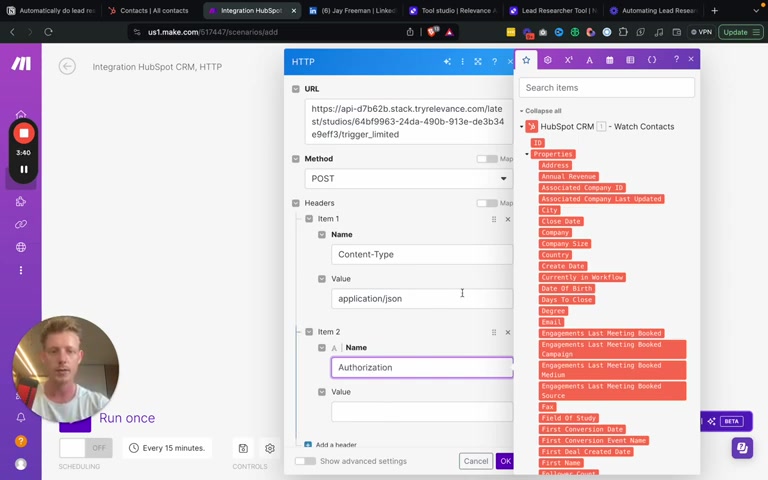Screen dimensions: 768x480
Task: Toggle Show advanced settings switch
Action: [305, 461]
